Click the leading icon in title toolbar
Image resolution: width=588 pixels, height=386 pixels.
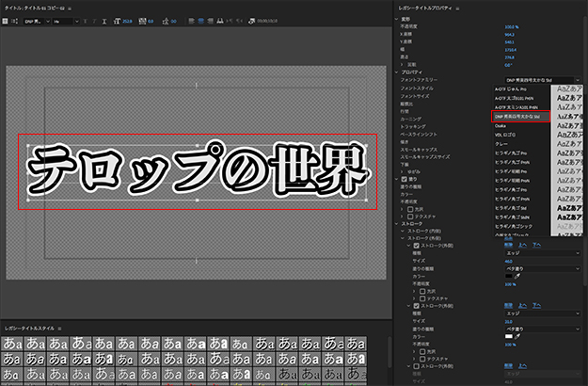167,19
